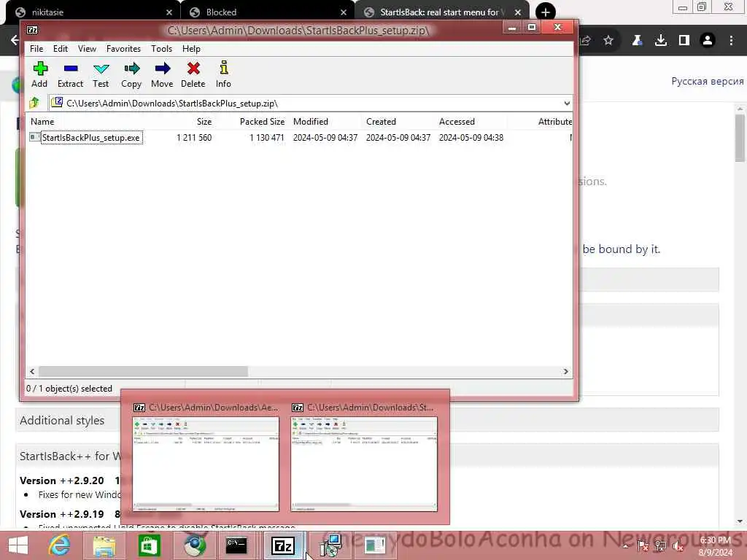Sort by the Name column header
This screenshot has height=560, width=747.
click(x=42, y=122)
